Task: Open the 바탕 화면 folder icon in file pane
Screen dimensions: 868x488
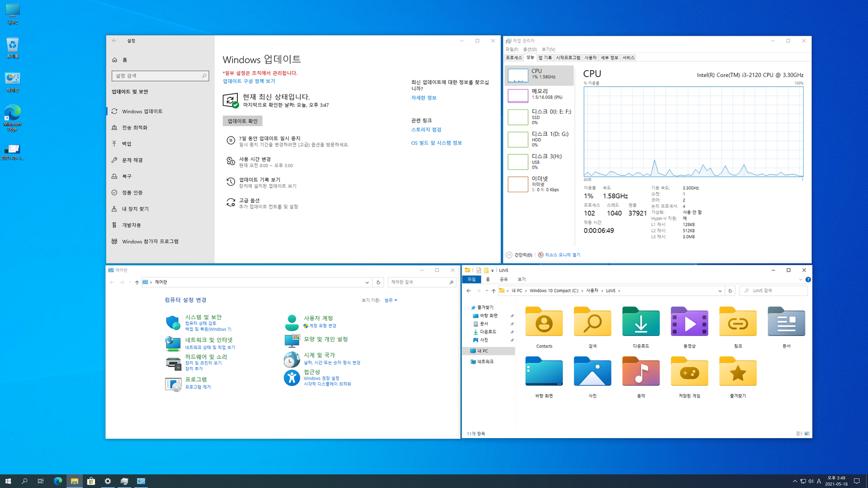Action: click(x=544, y=371)
